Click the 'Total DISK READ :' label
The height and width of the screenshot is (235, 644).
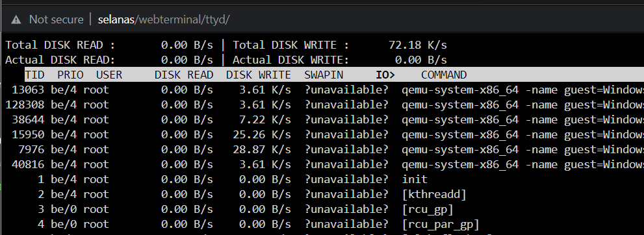pyautogui.click(x=60, y=45)
